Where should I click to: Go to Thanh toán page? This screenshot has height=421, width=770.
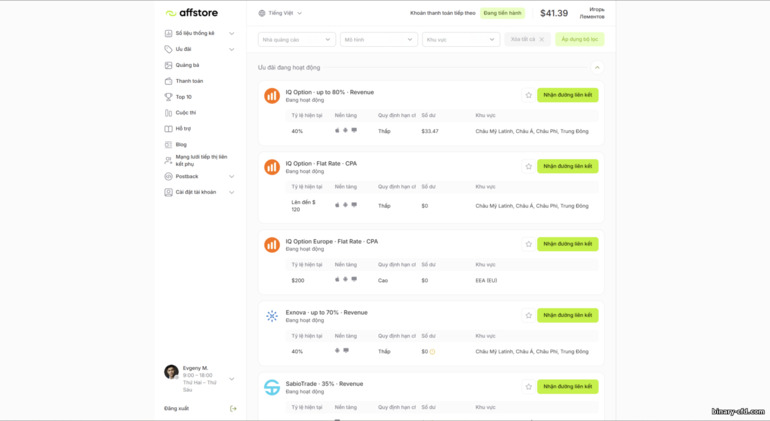pyautogui.click(x=190, y=81)
